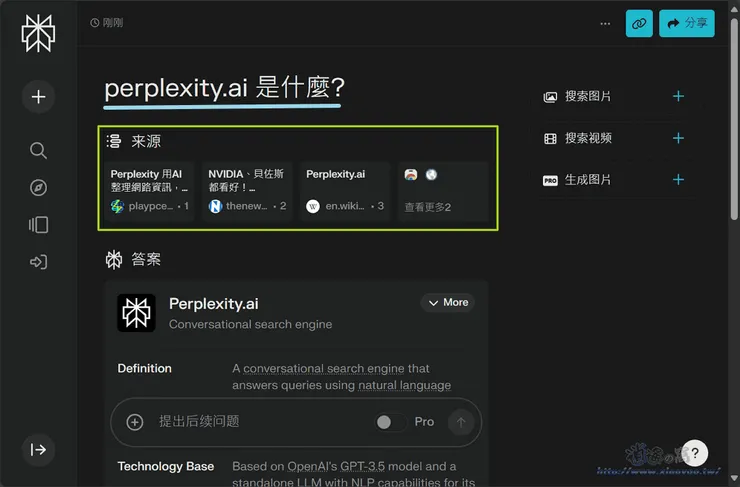Viewport: 740px width, 487px height.
Task: Open the Library icon in sidebar
Action: [38, 225]
